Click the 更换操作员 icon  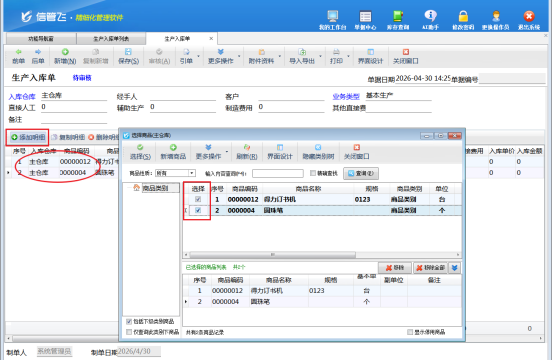pos(496,20)
